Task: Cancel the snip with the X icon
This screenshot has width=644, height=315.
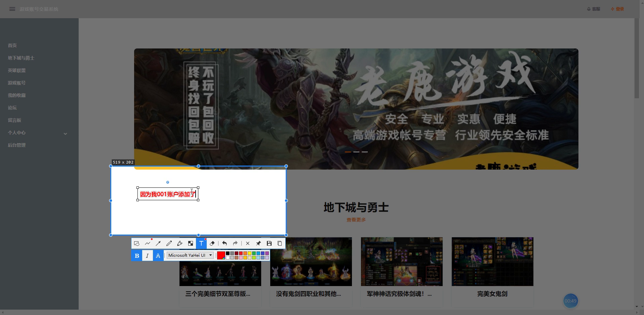Action: (x=248, y=243)
